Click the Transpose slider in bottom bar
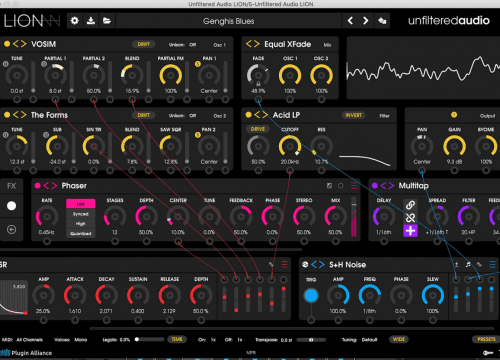 point(311,340)
